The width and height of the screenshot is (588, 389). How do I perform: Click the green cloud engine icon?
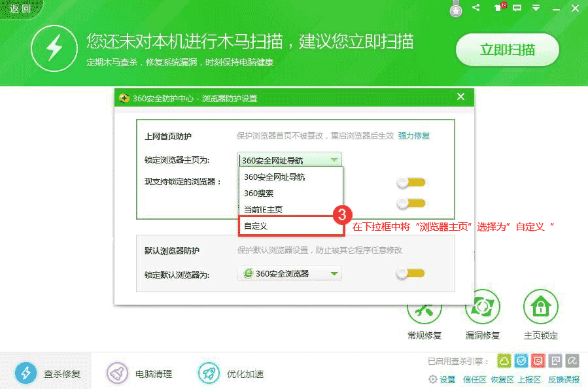coord(504,360)
